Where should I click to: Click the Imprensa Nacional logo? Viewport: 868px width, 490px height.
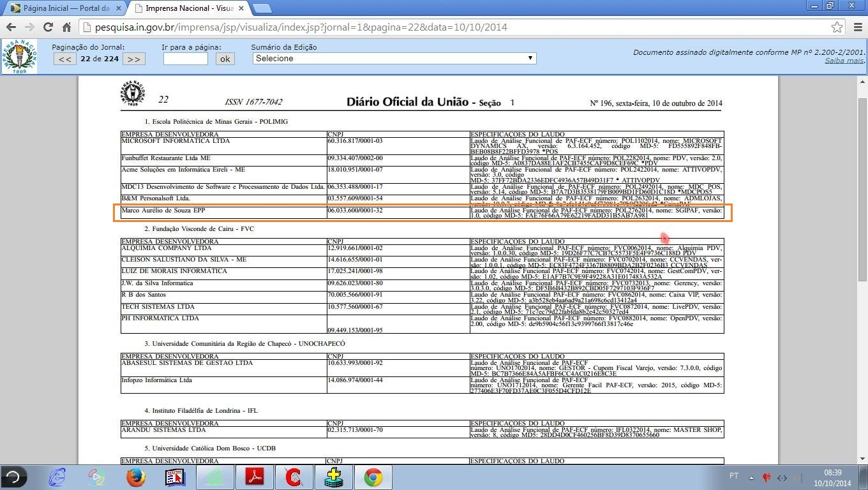coord(19,56)
